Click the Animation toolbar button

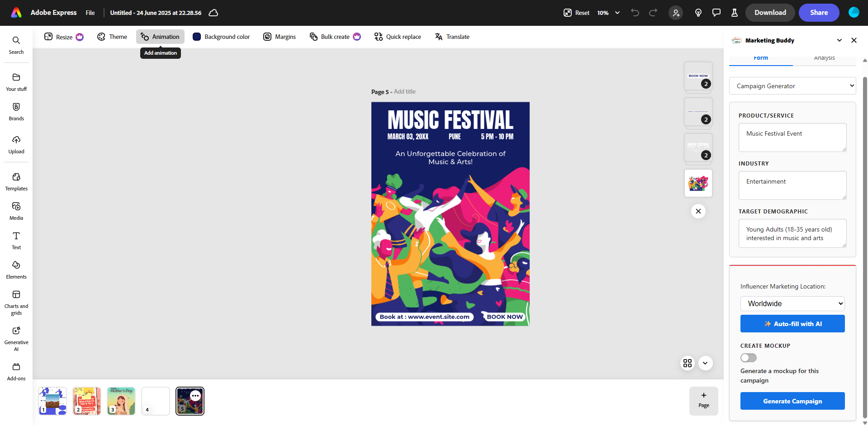click(160, 37)
